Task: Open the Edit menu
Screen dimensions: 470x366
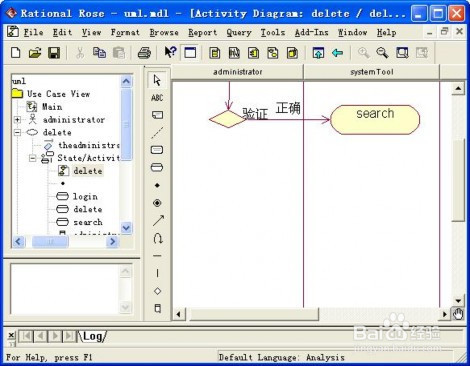Action: 62,33
